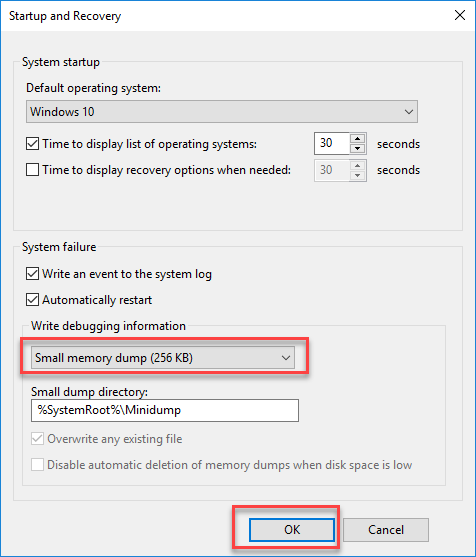Decrease operating systems list seconds with down arrow

click(357, 148)
